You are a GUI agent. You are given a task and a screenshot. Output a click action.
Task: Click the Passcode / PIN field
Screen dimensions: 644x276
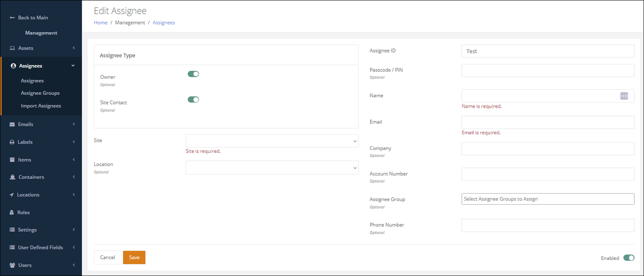click(x=548, y=70)
